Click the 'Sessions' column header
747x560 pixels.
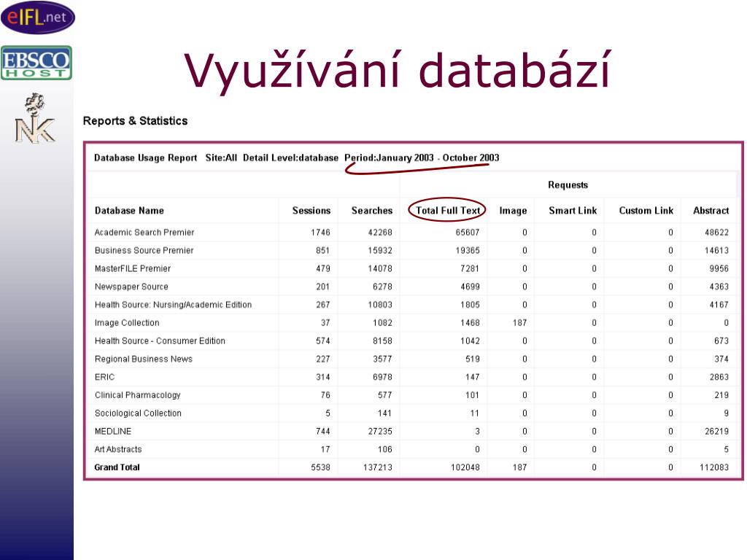point(311,211)
